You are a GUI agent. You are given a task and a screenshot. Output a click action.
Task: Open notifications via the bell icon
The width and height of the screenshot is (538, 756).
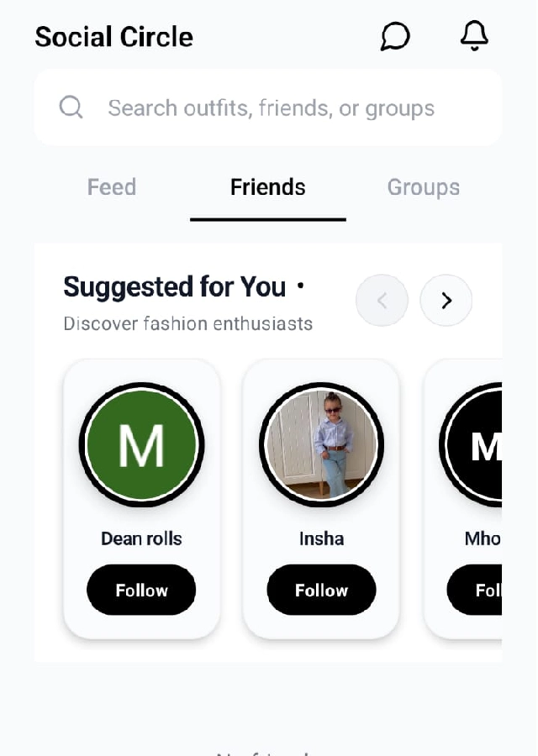(474, 36)
